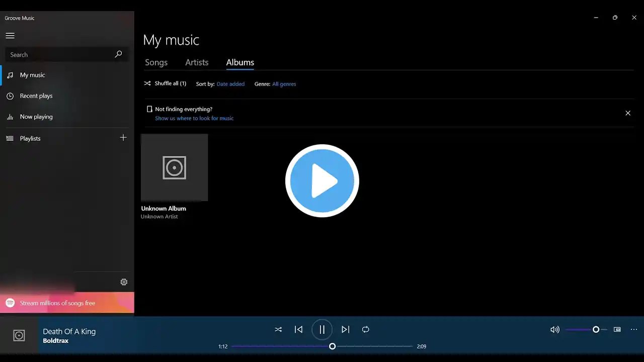Go back to previous track
Viewport: 644px width, 362px height.
pyautogui.click(x=298, y=329)
